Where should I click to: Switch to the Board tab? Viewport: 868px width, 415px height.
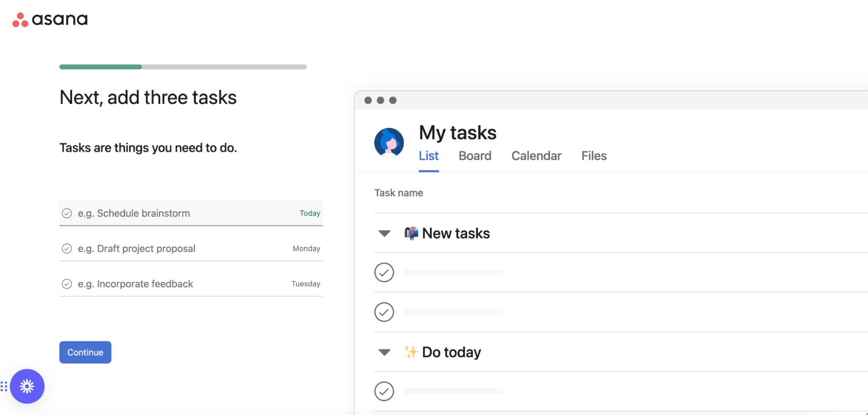pyautogui.click(x=475, y=156)
